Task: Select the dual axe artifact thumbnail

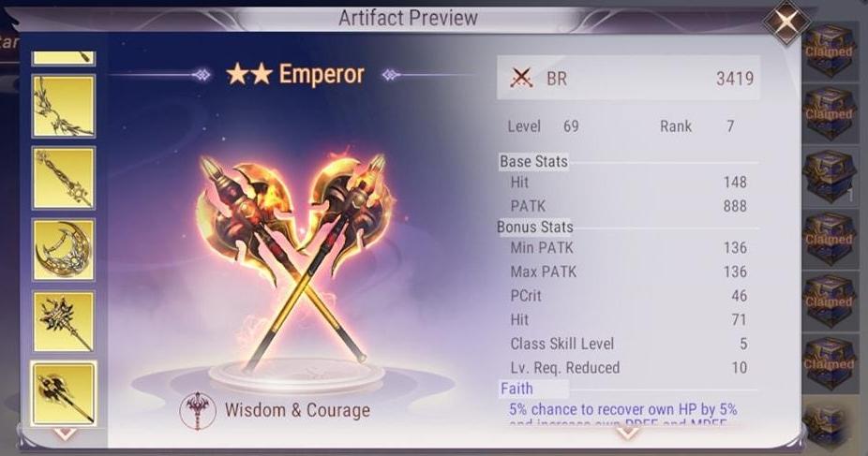Action: (64, 393)
